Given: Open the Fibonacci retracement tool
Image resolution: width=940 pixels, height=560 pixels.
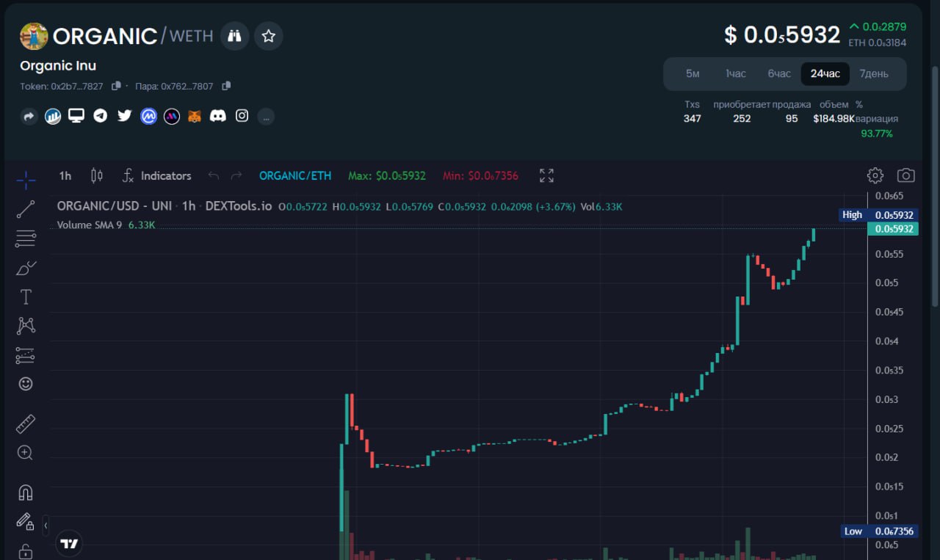Looking at the screenshot, I should (26, 239).
